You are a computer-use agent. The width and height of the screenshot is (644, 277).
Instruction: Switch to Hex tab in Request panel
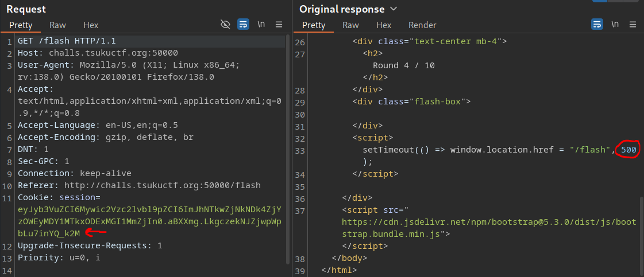pos(91,25)
